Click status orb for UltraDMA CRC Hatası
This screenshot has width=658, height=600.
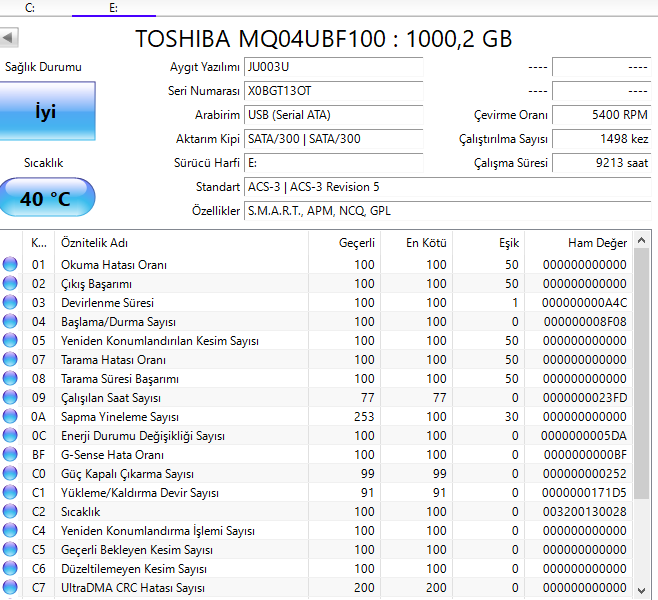click(x=10, y=587)
